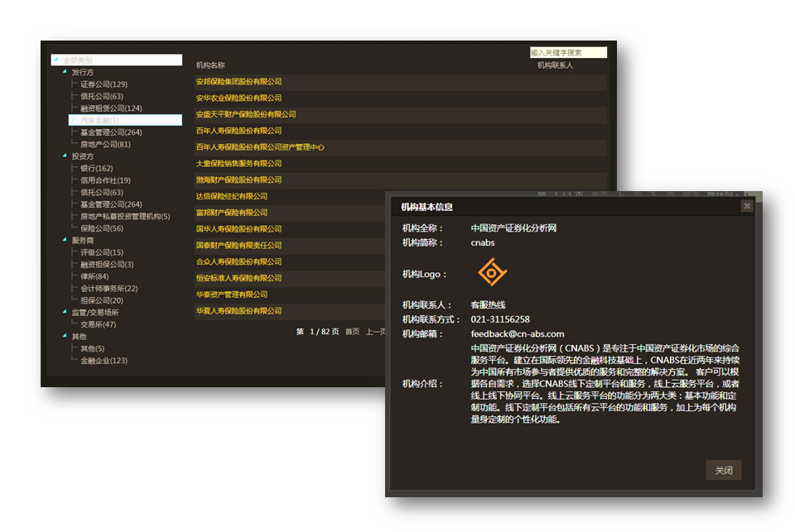Click the 中国资产证券化分析网 full name value

[x=513, y=228]
